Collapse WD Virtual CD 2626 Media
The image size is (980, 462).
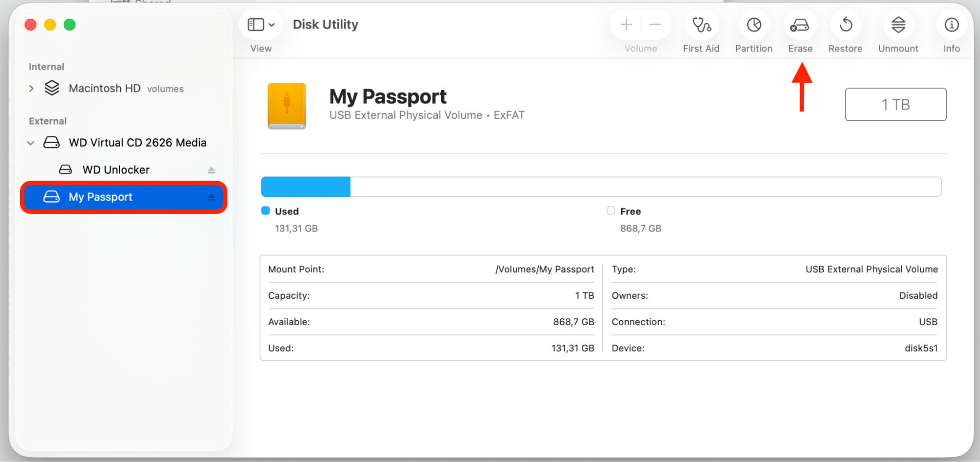pos(31,143)
